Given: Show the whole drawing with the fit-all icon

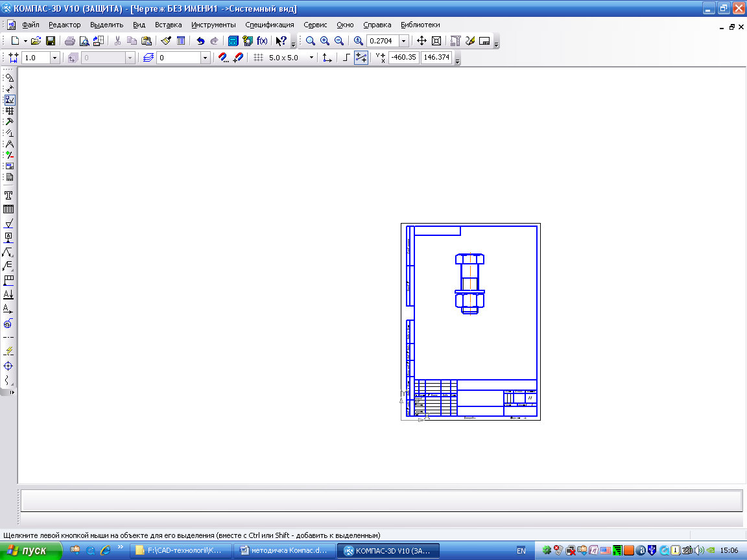Looking at the screenshot, I should (x=436, y=41).
